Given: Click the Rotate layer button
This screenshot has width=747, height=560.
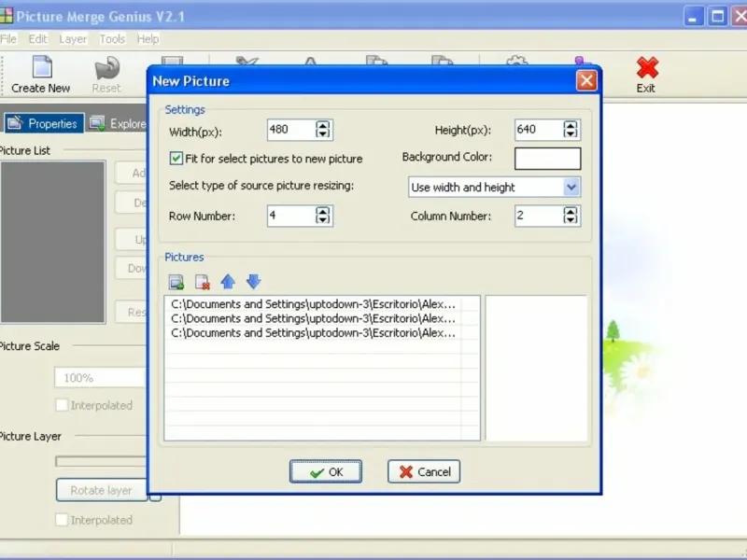Looking at the screenshot, I should 102,490.
